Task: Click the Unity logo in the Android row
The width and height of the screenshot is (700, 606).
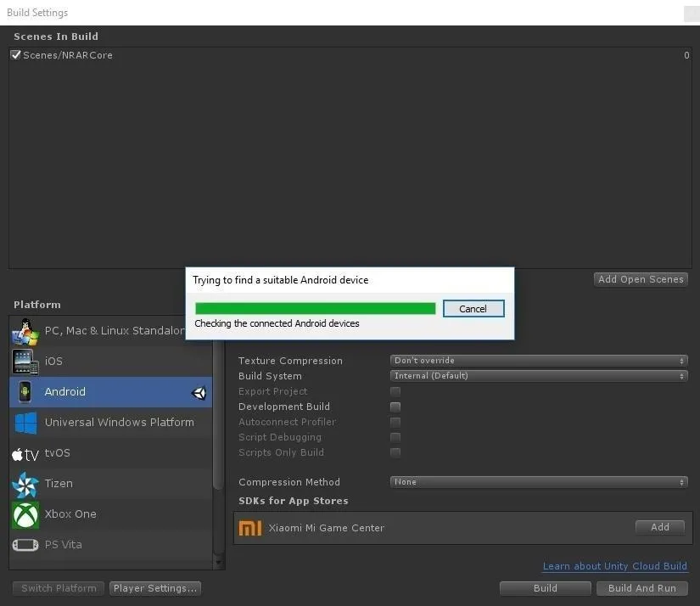Action: pos(199,392)
